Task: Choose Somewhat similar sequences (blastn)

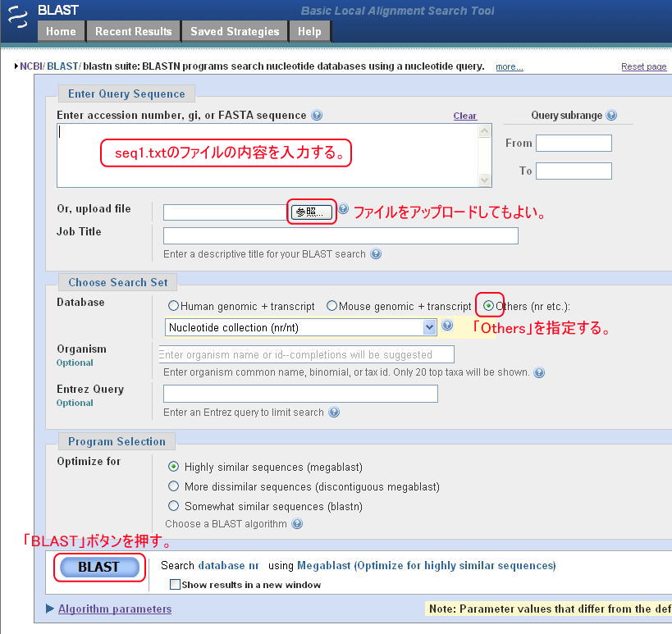Action: [174, 506]
